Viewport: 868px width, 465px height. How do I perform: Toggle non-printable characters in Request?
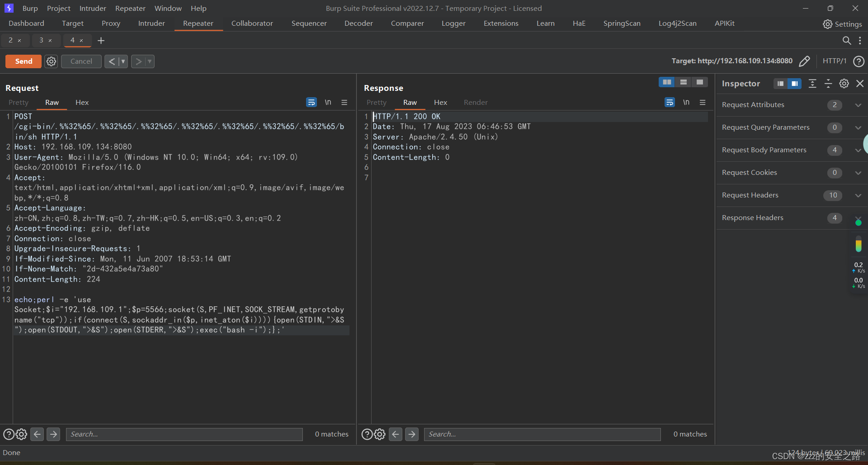point(328,103)
